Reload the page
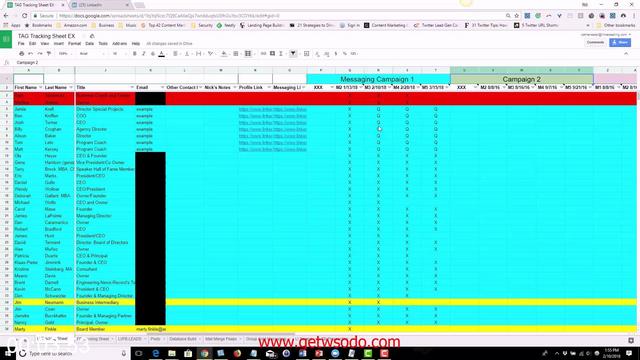The height and width of the screenshot is (360, 640). (x=24, y=16)
